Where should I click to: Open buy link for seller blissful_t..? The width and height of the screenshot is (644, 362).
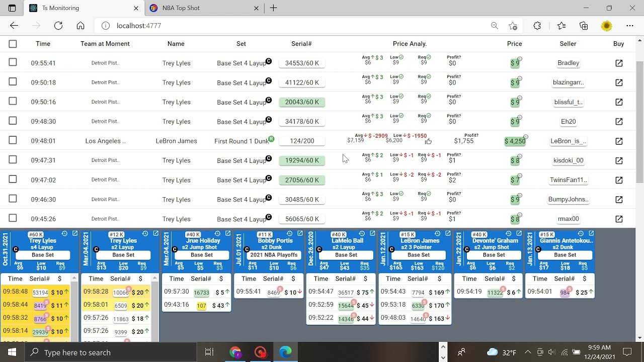point(619,102)
